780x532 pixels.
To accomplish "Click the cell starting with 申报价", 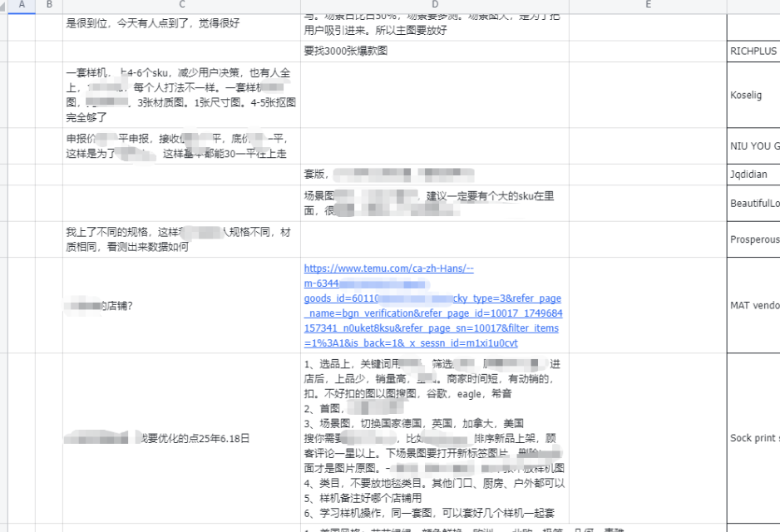I will pos(181,145).
